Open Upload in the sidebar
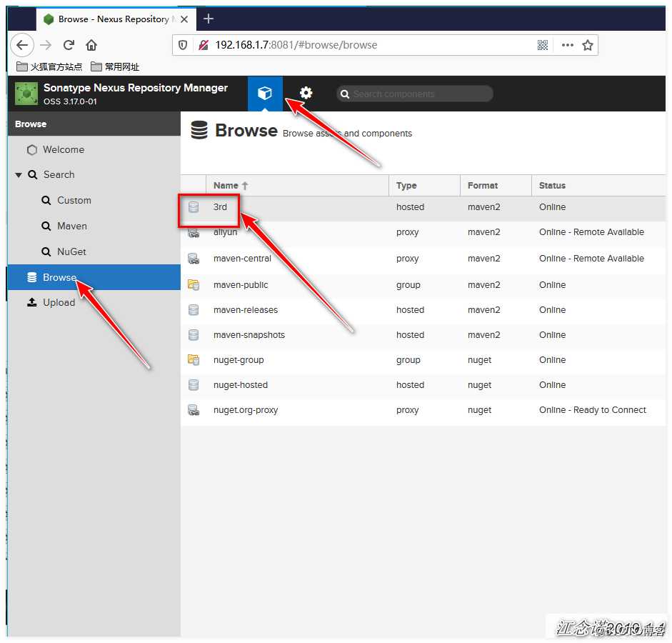This screenshot has width=672, height=643. pyautogui.click(x=59, y=302)
